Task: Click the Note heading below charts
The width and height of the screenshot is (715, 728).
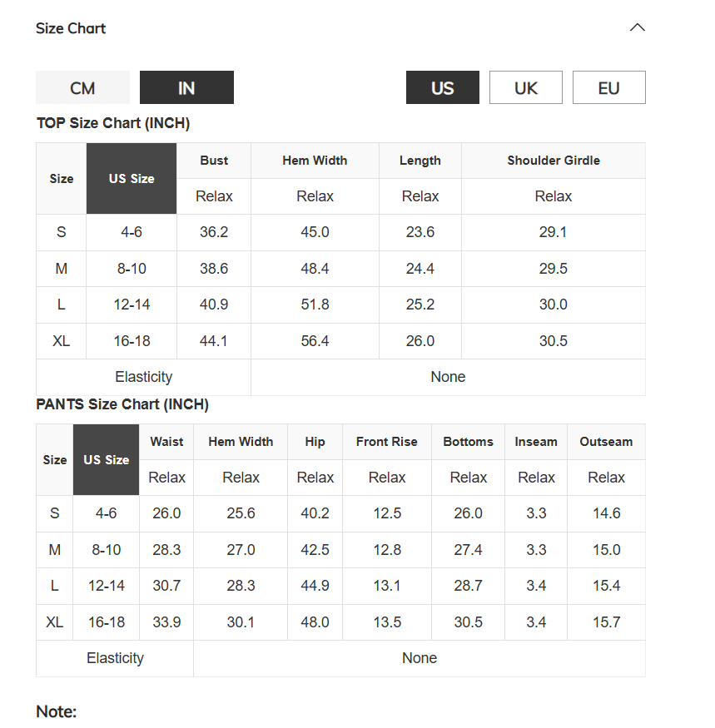Action: 57,711
